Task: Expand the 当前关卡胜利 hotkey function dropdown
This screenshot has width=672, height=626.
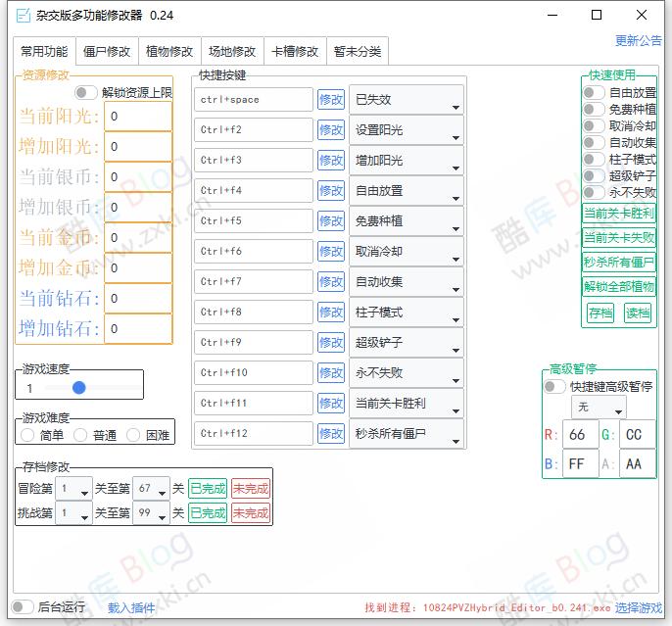Action: [407, 404]
